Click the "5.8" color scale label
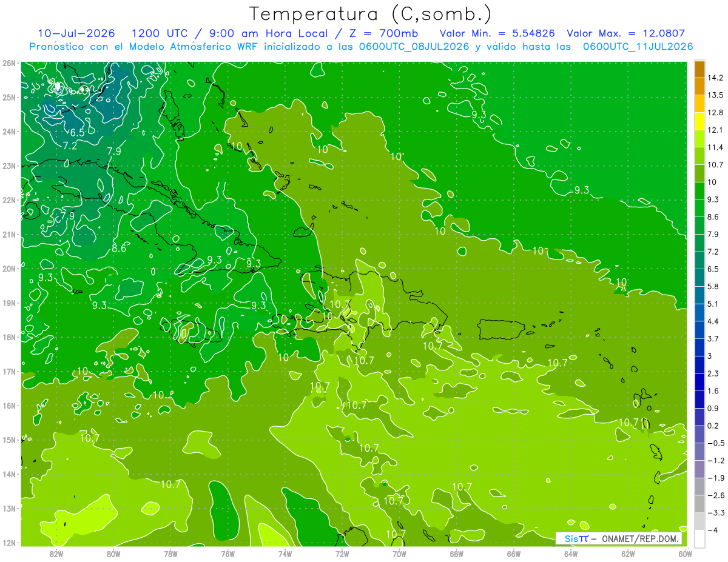 tap(713, 286)
